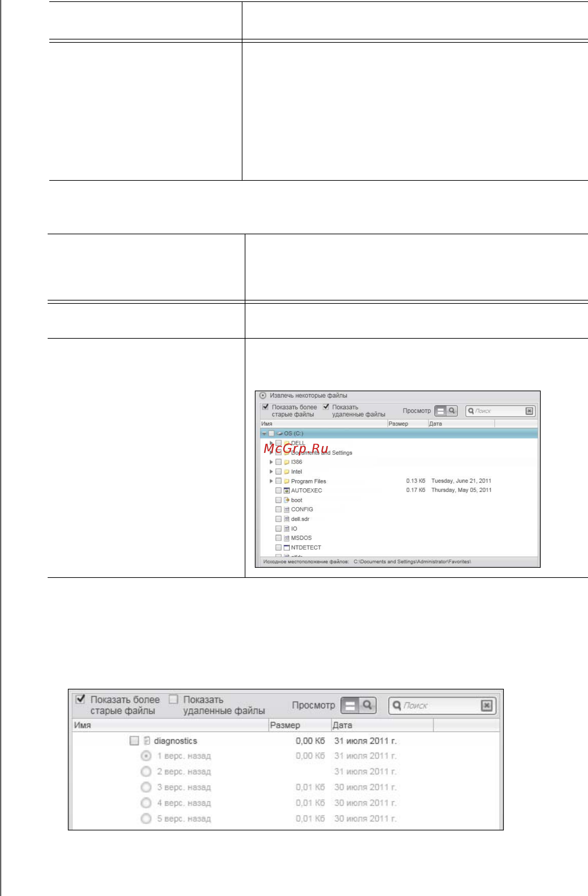
Task: Tick the CONFIG checkbox
Action: (279, 509)
